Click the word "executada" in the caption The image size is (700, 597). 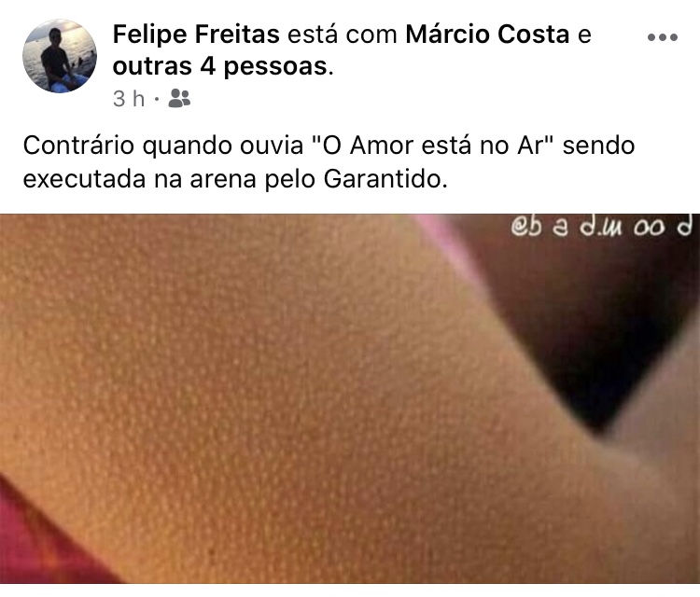click(84, 180)
